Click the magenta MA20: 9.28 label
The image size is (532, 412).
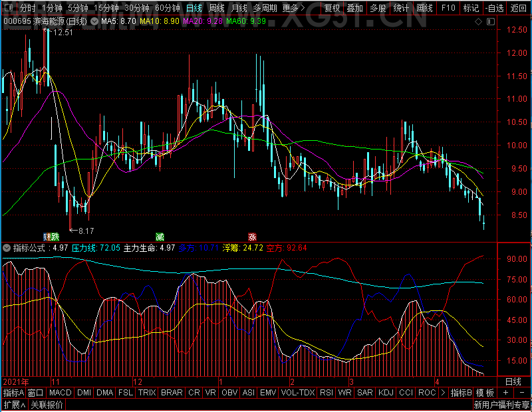point(203,21)
